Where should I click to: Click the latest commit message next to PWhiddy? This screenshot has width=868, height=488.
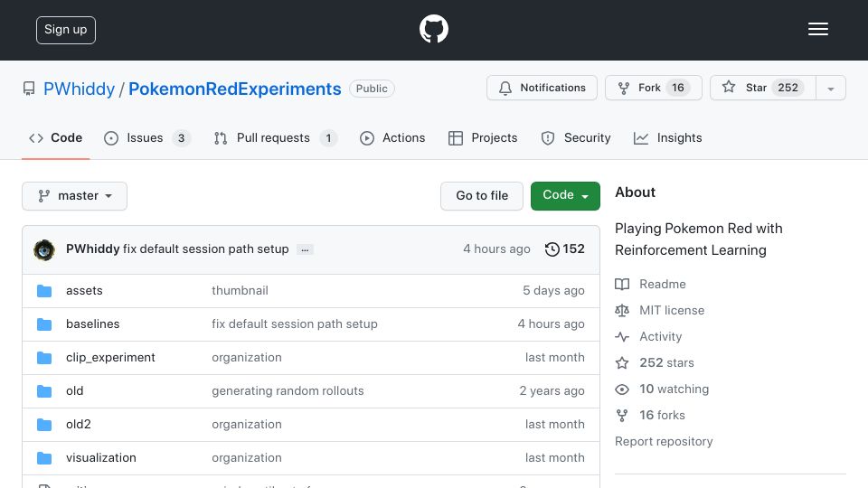click(206, 249)
